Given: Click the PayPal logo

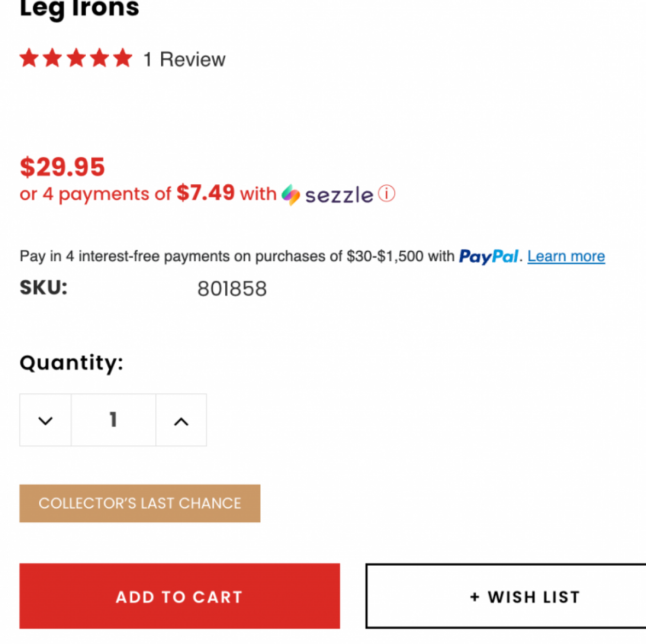Looking at the screenshot, I should coord(488,256).
